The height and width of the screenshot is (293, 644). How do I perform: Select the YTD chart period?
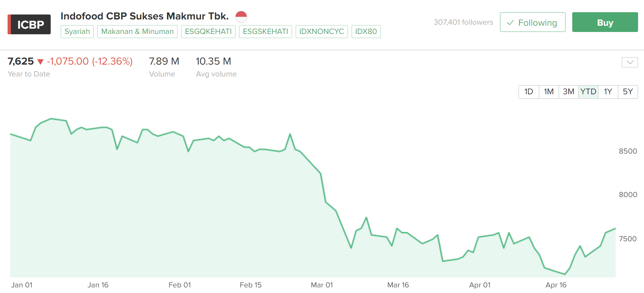588,92
